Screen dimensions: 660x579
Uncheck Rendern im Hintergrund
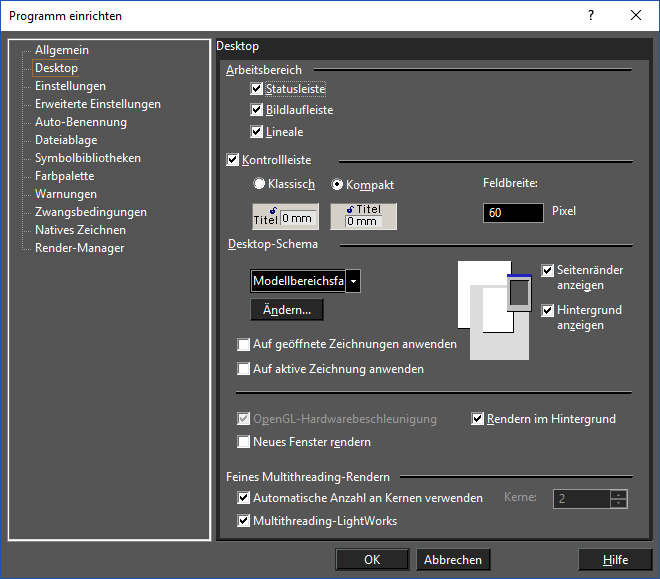(x=478, y=419)
